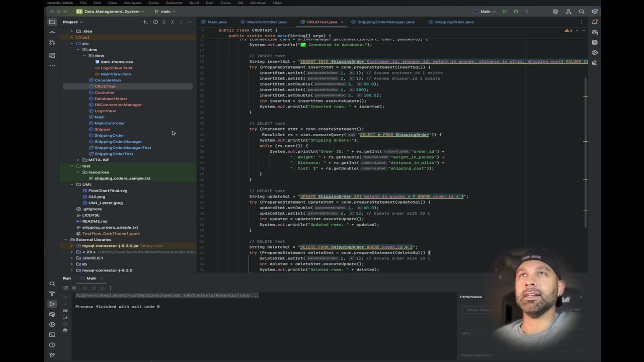Switch to Main.java editor tab

214,22
